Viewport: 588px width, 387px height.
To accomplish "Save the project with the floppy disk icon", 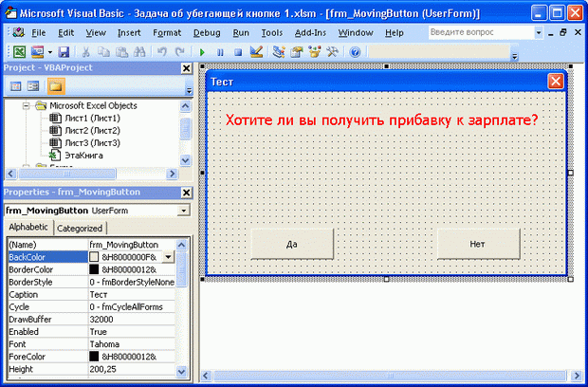I will pyautogui.click(x=64, y=51).
